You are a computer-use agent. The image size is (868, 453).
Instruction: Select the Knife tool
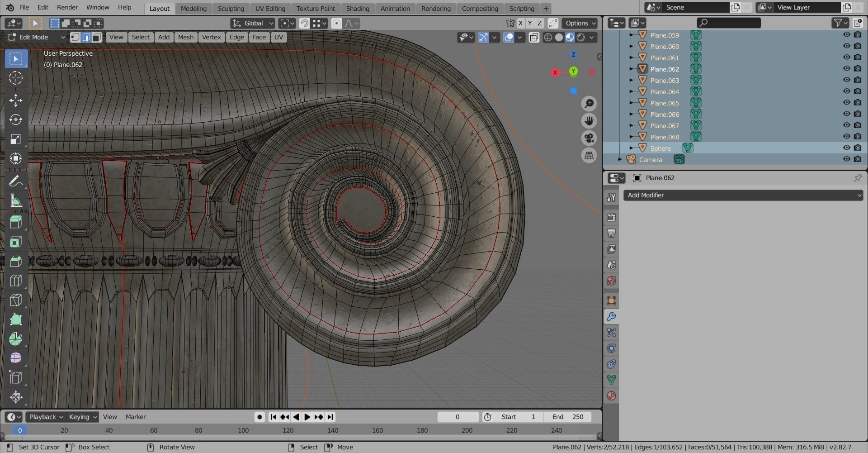point(16,300)
